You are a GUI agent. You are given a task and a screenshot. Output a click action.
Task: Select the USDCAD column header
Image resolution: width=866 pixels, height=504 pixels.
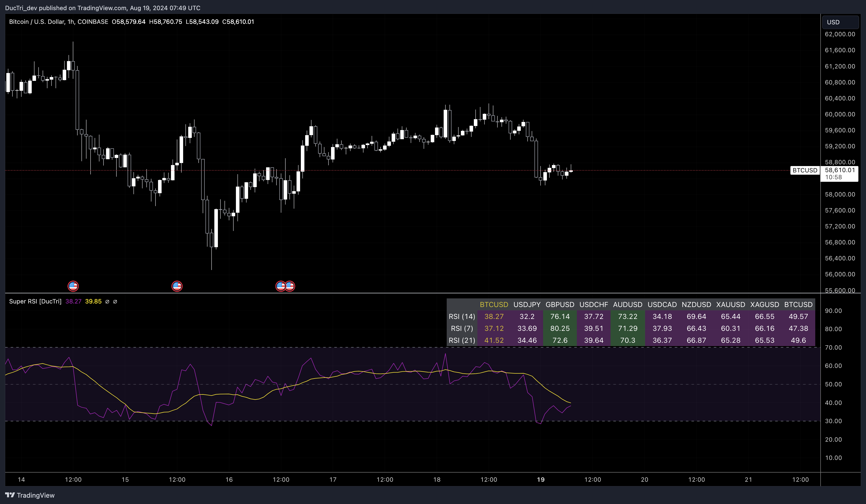(x=662, y=304)
